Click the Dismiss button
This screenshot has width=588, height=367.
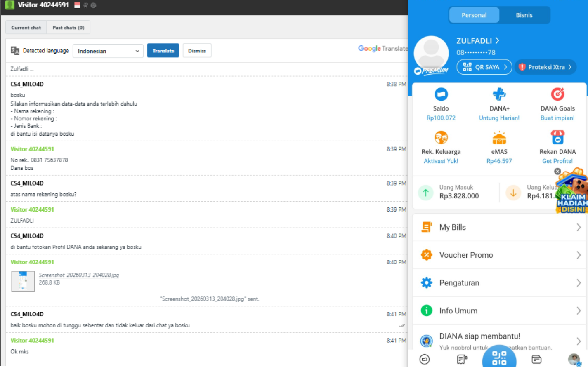click(197, 51)
